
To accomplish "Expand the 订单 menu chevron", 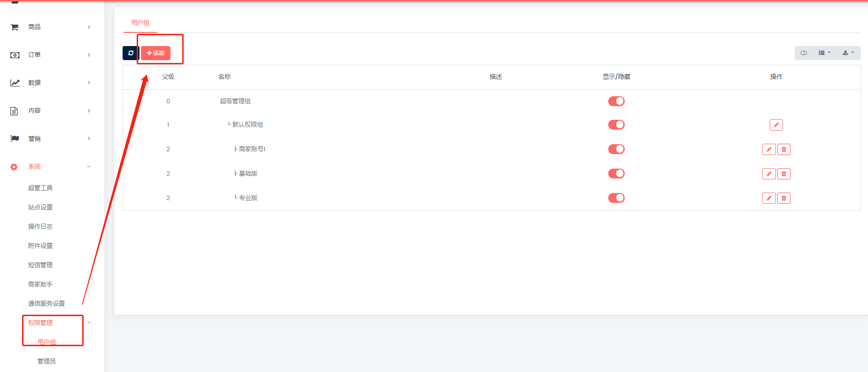I will (89, 55).
